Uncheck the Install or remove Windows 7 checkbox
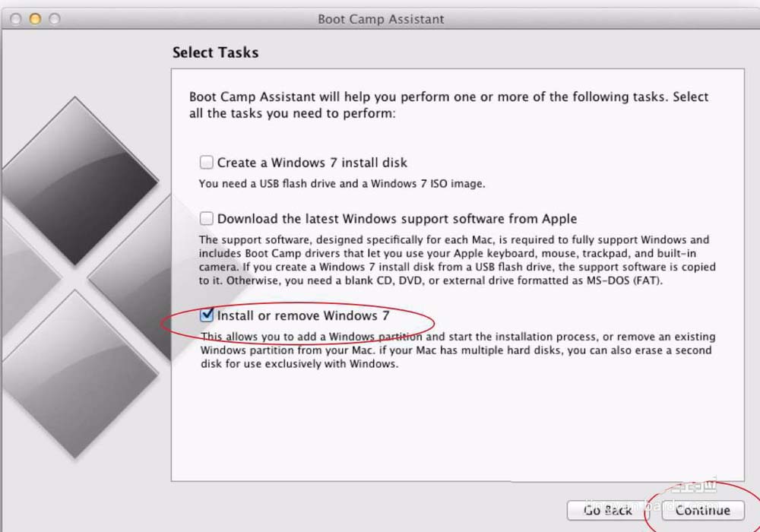The image size is (760, 532). 207,315
